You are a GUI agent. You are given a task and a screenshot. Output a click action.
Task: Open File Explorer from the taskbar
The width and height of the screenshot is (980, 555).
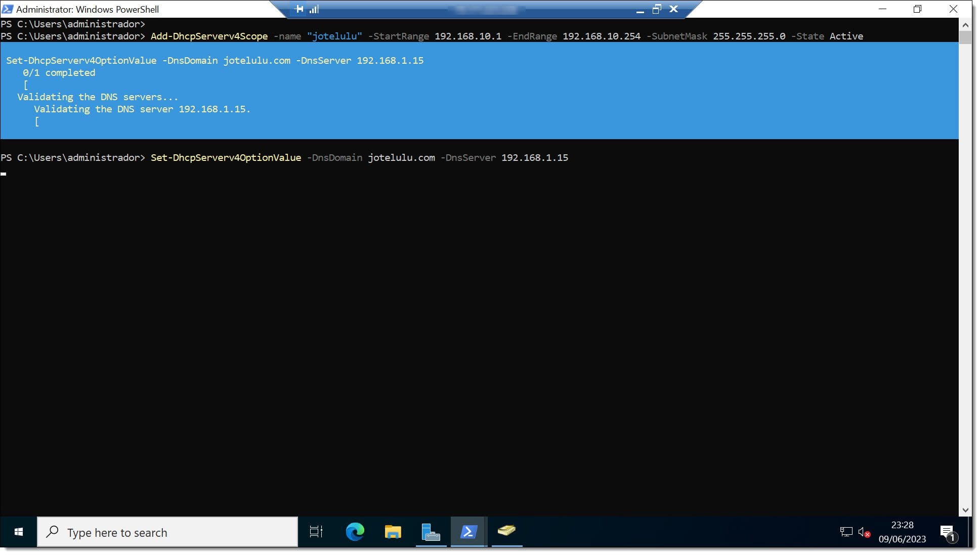tap(393, 532)
